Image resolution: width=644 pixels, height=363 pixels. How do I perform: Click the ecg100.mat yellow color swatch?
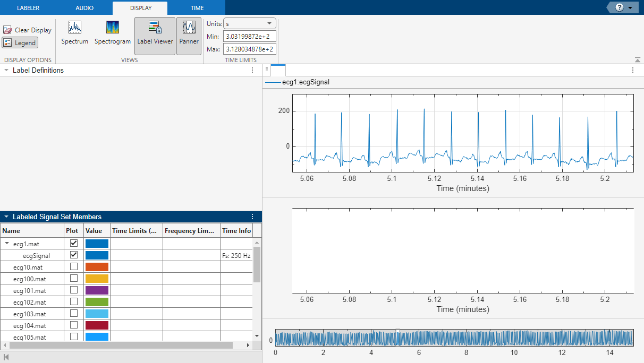(97, 279)
